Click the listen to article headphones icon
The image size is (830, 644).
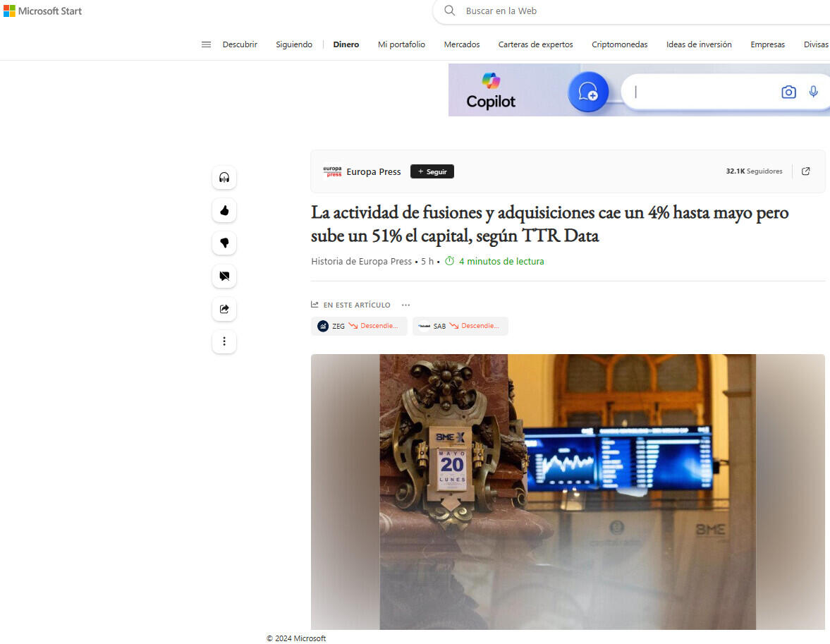click(224, 178)
